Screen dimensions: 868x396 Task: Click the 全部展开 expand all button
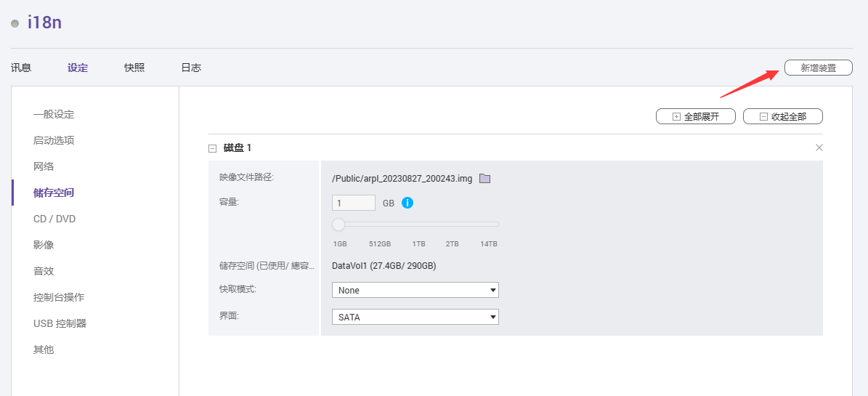tap(696, 117)
